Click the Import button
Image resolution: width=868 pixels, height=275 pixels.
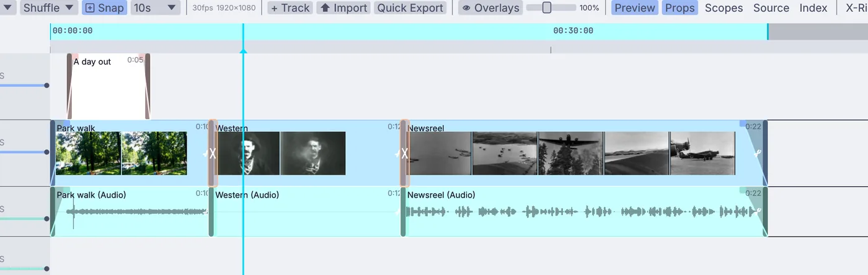pos(343,8)
